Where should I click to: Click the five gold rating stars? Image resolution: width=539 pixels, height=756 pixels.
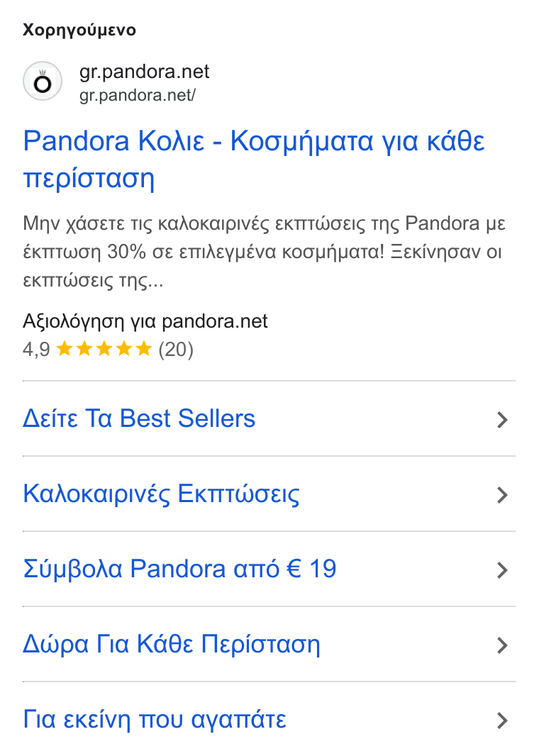(104, 349)
